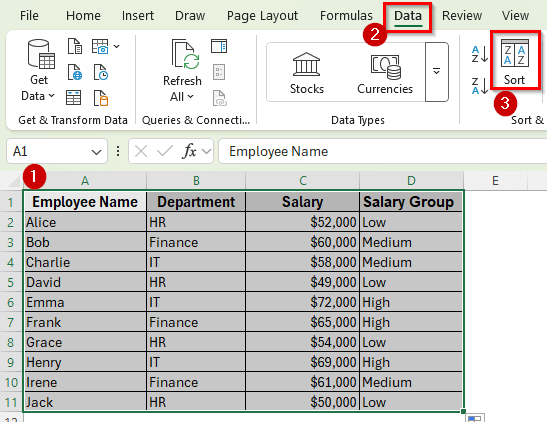Click the Enter checkmark in formula bar
This screenshot has height=422, width=547.
165,151
